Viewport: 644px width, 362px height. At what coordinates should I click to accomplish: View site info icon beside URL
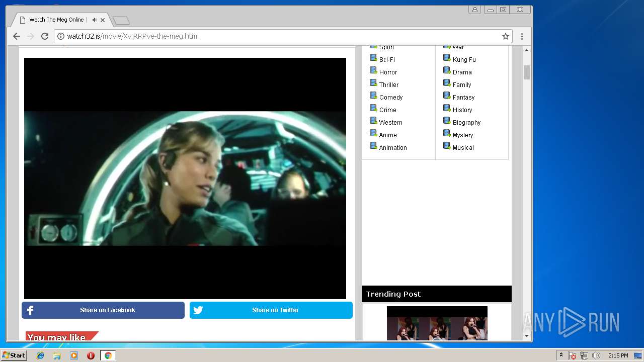click(61, 36)
